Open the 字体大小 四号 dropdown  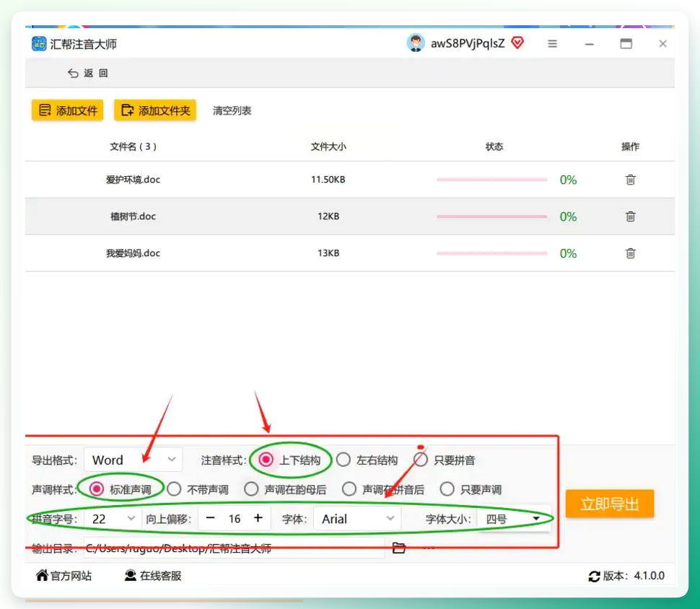[513, 519]
